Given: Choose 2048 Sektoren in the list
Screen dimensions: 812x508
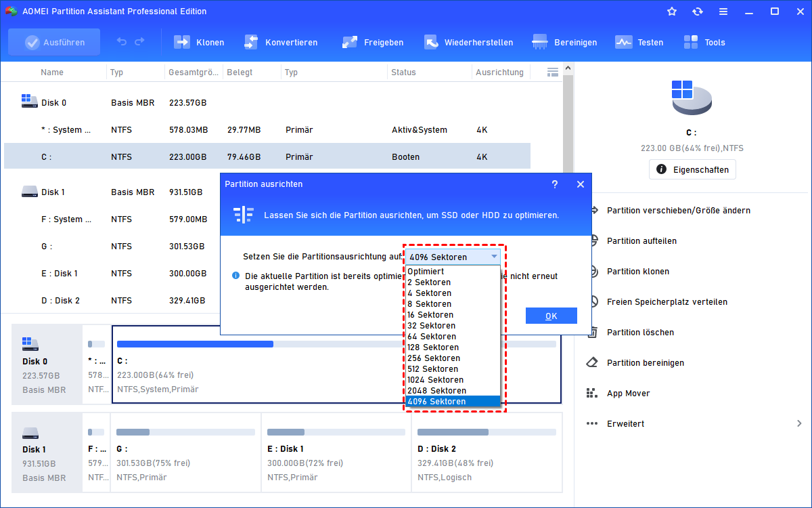Looking at the screenshot, I should pyautogui.click(x=436, y=391).
